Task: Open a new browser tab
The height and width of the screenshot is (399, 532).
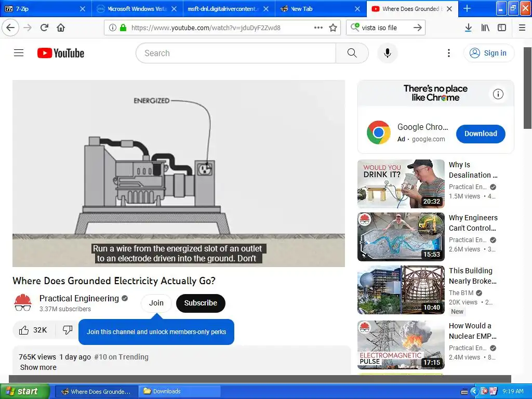Action: tap(467, 8)
